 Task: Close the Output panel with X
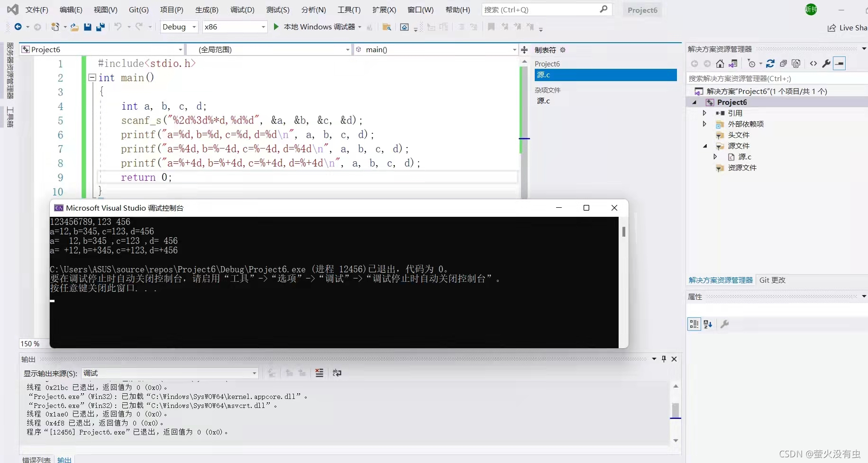point(674,359)
